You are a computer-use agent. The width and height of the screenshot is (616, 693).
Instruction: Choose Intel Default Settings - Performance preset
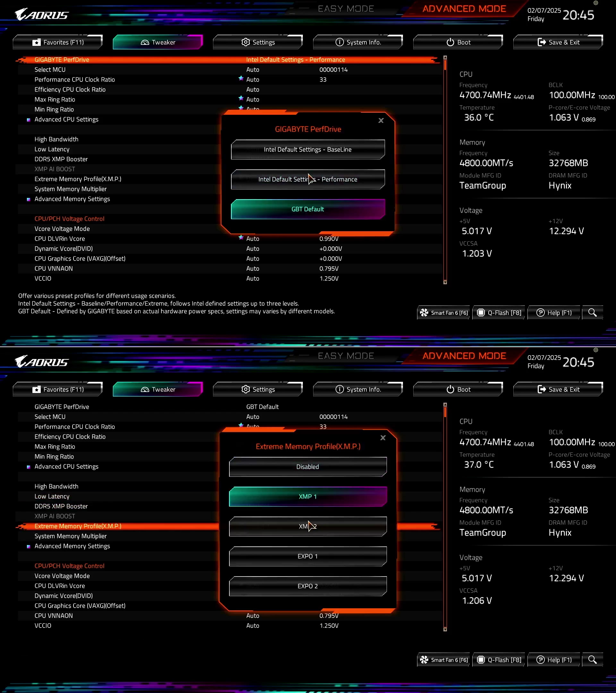tap(307, 179)
